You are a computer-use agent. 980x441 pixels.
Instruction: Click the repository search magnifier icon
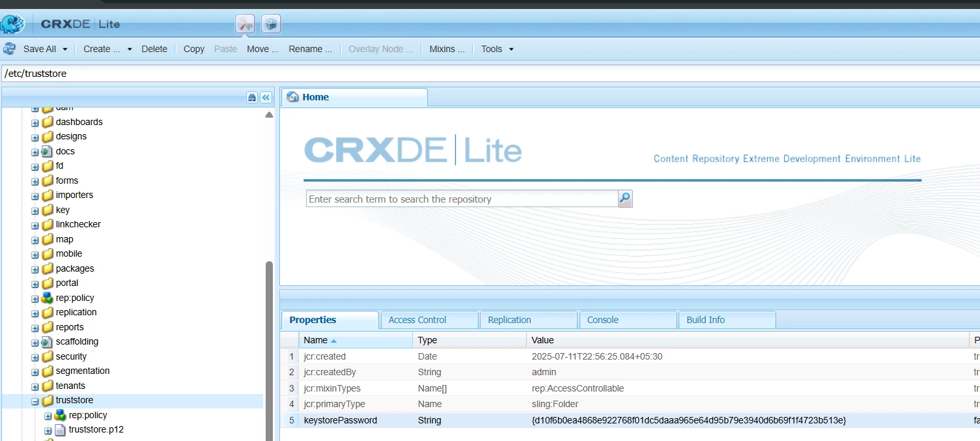click(x=625, y=199)
